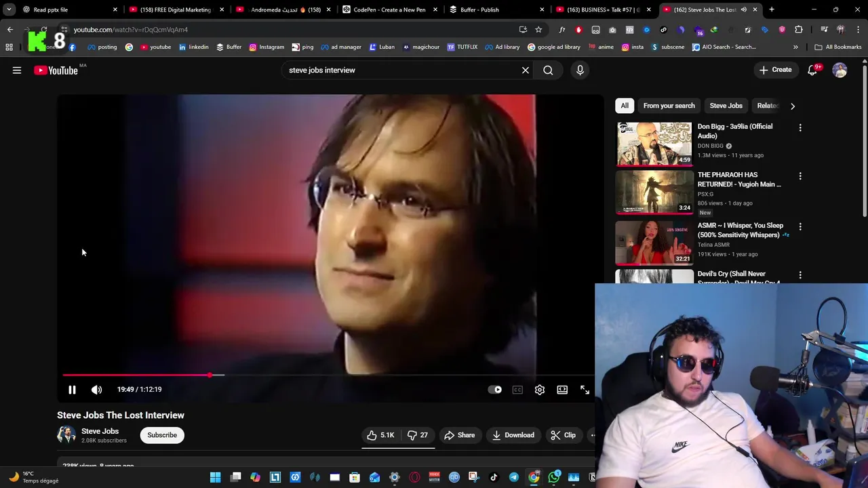Select the From your search chip
The height and width of the screenshot is (488, 868).
669,106
